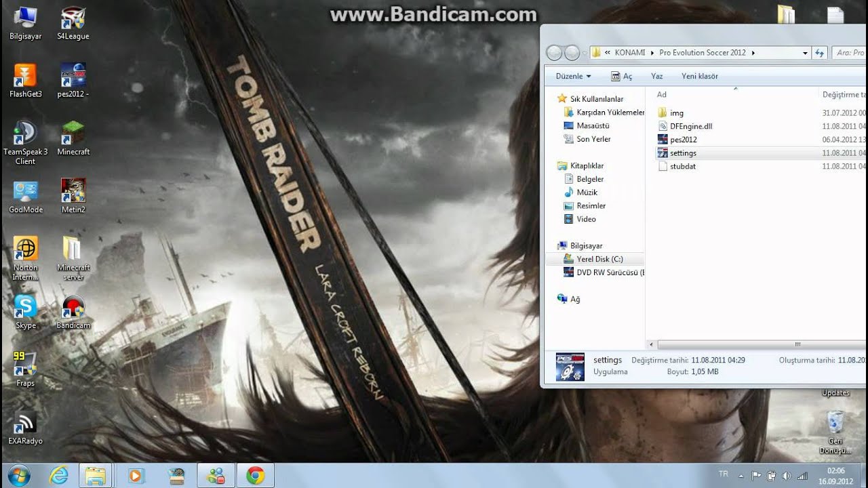The image size is (868, 488).
Task: Click Yaz in Explorer toolbar
Action: [x=656, y=76]
